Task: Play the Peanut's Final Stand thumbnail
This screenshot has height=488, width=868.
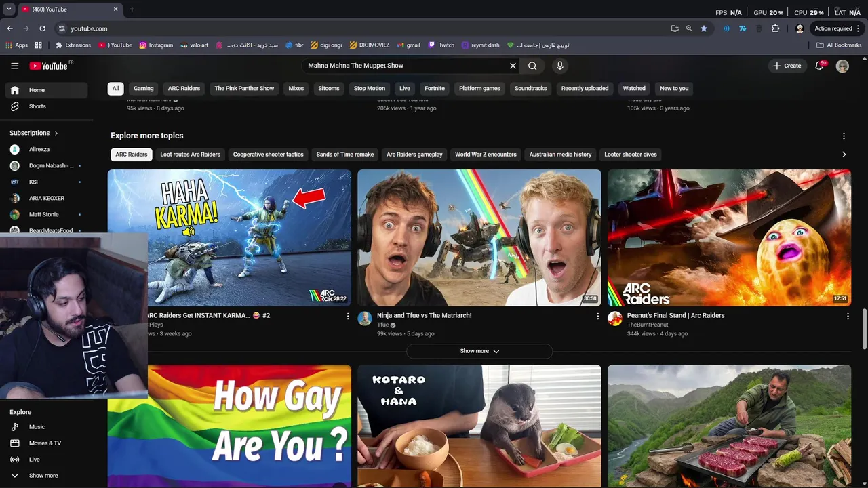Action: pyautogui.click(x=729, y=238)
